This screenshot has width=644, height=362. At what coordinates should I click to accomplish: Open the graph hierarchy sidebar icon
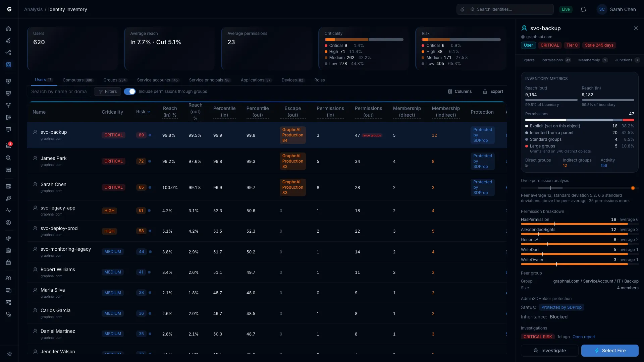[x=8, y=53]
